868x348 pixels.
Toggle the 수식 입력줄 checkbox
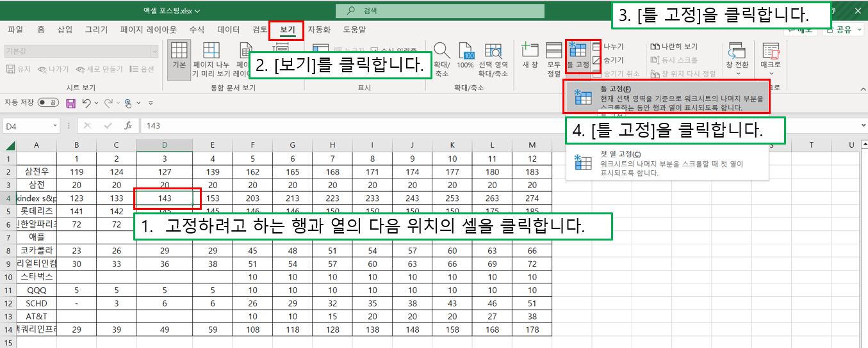click(375, 50)
